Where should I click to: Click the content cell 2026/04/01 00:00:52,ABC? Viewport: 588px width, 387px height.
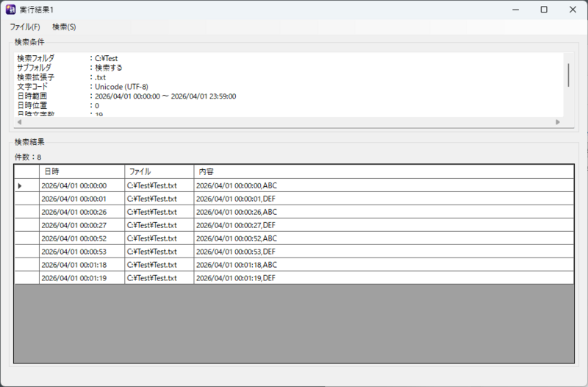[x=384, y=238]
